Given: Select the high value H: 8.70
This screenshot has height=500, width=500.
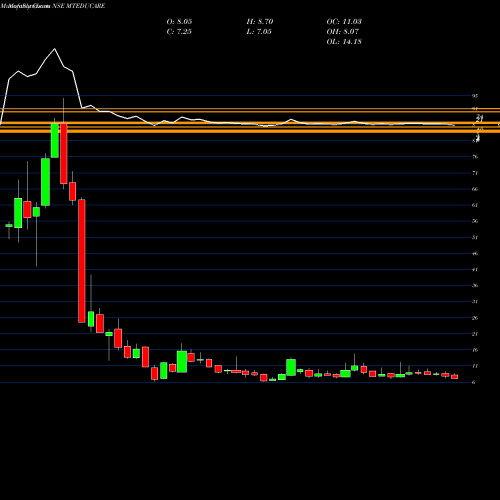Looking at the screenshot, I should point(260,22).
